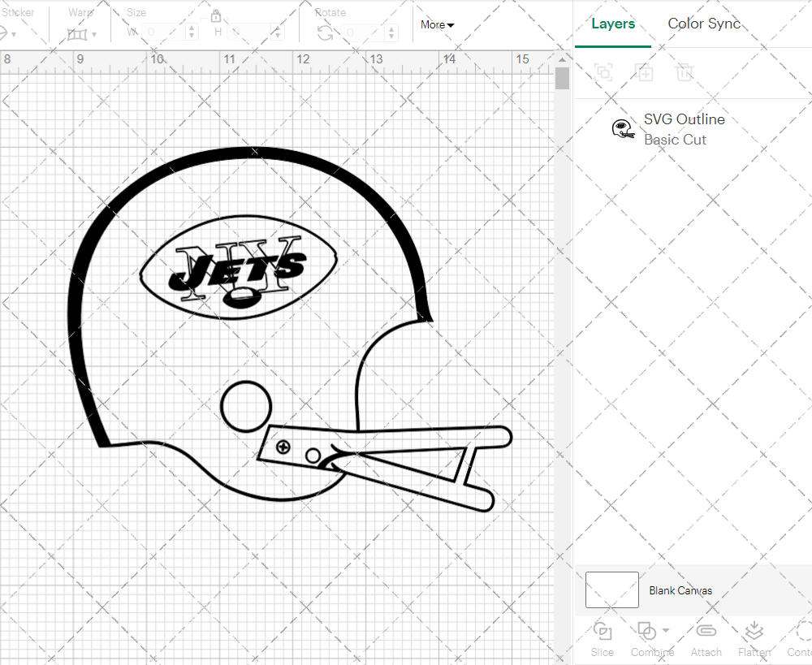812x665 pixels.
Task: Increase width using the W stepper arrow
Action: (192, 27)
